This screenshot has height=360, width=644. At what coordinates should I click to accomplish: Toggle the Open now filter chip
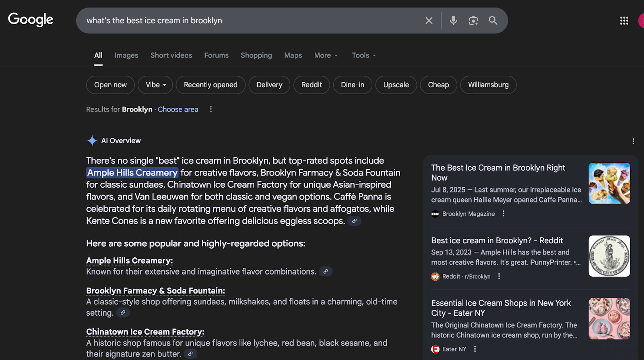click(x=110, y=85)
